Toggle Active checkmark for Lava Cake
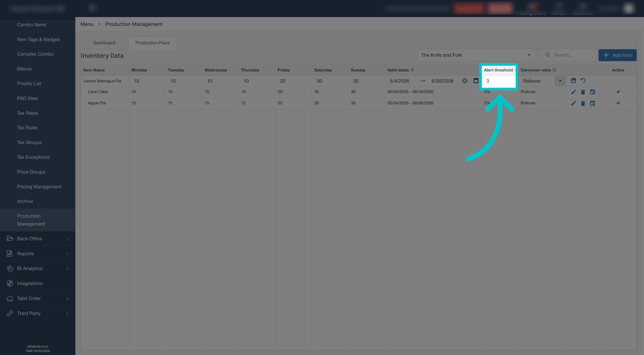644x355 pixels. (x=618, y=92)
